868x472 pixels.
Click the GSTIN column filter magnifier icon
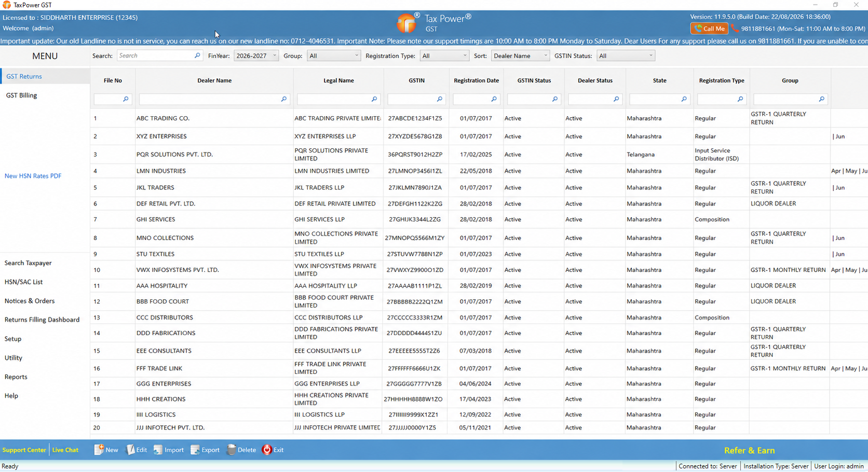pos(439,99)
